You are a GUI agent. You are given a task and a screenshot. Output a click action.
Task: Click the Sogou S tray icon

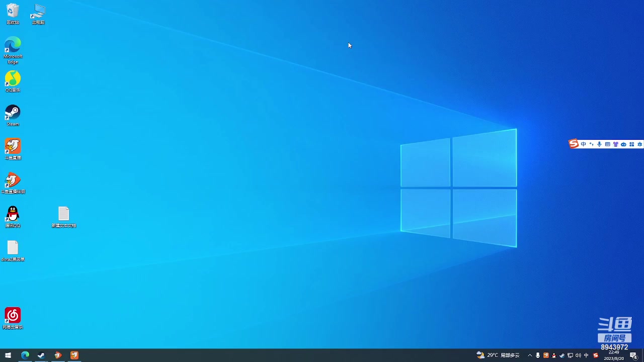[596, 355]
